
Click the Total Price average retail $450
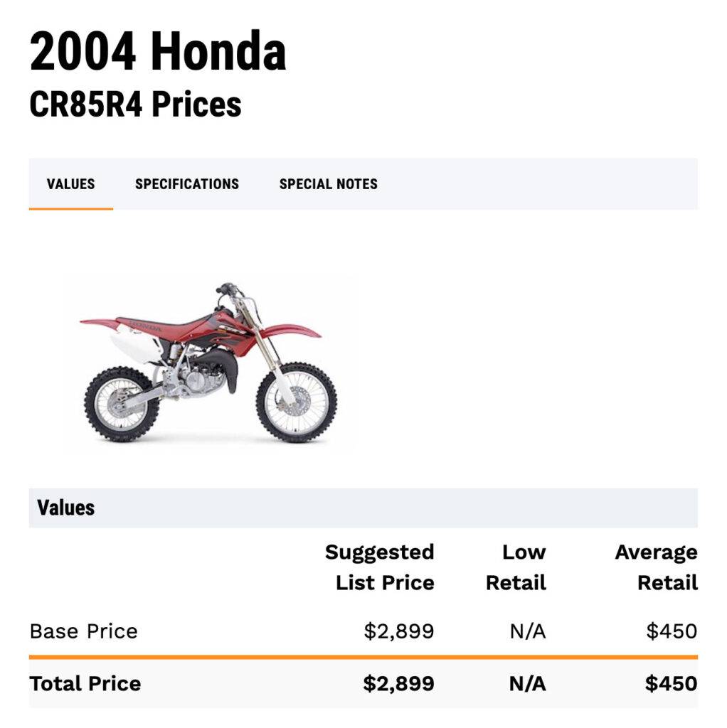671,684
